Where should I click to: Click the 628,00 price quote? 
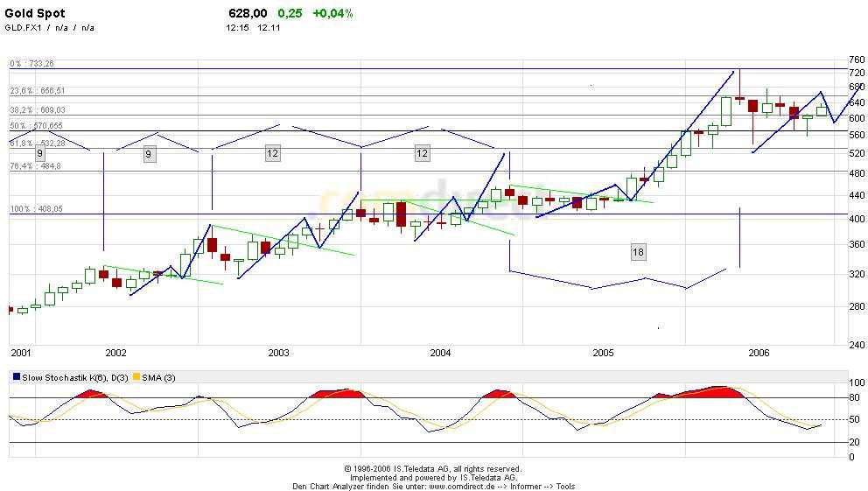[248, 13]
